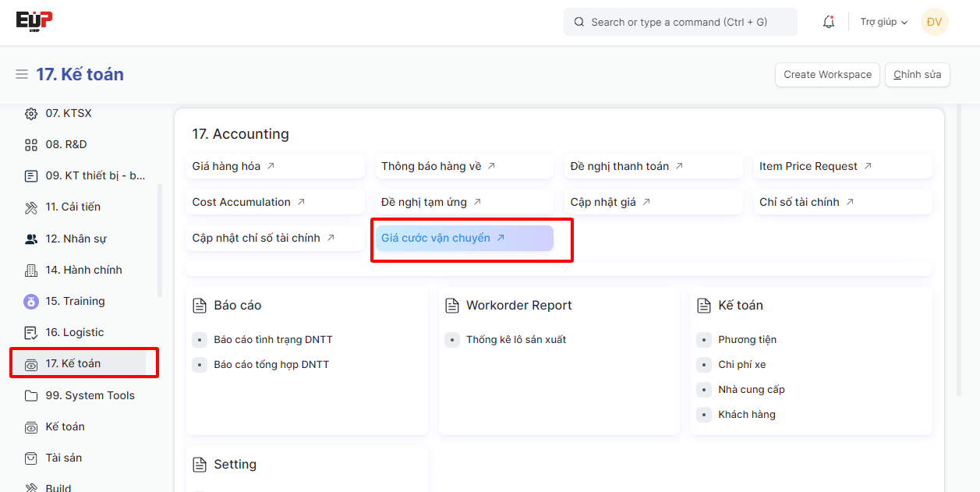Click the sidebar vertical scrollbar

[160, 240]
